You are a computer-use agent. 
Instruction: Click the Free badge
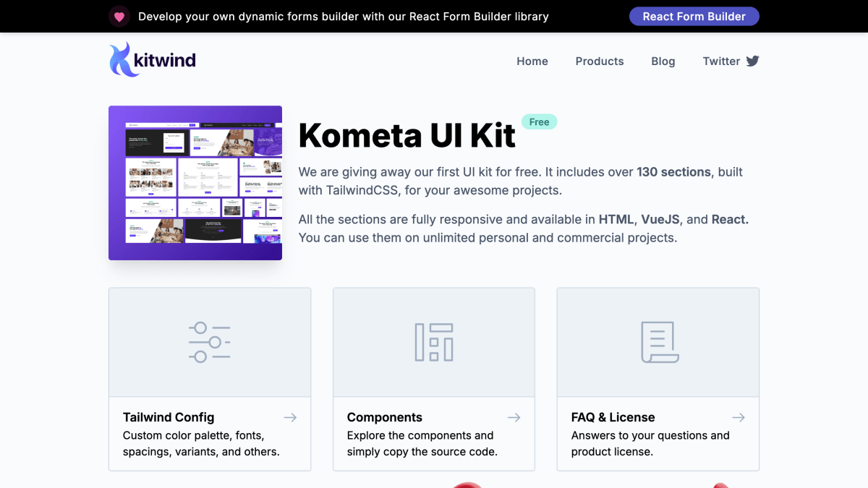tap(540, 122)
